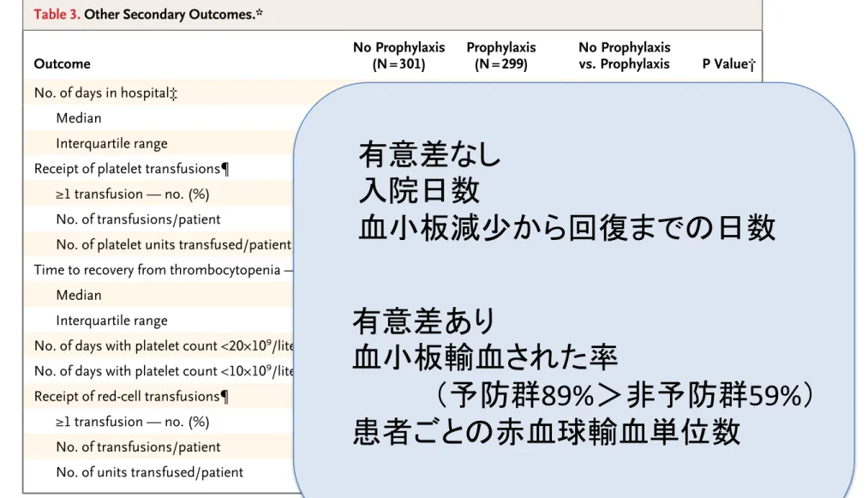Click '（予防群89%＞非予防群59%）' text
868x498 pixels.
click(x=625, y=395)
